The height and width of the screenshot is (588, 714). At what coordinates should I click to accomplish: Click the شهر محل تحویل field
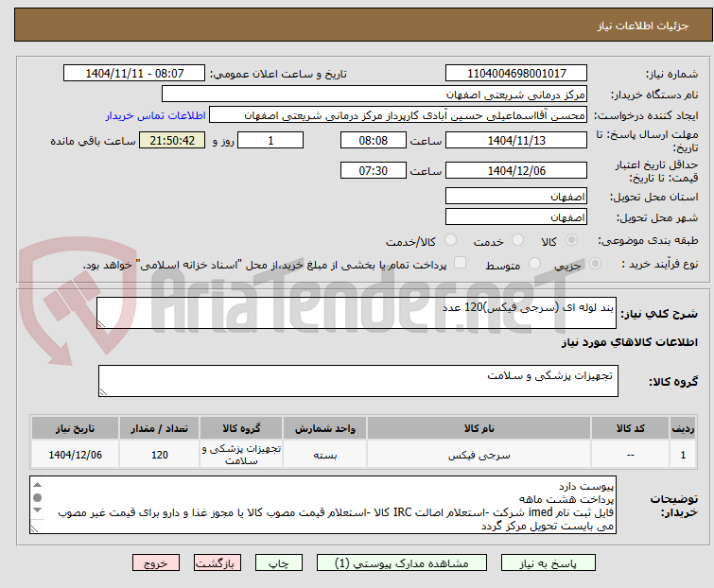516,216
